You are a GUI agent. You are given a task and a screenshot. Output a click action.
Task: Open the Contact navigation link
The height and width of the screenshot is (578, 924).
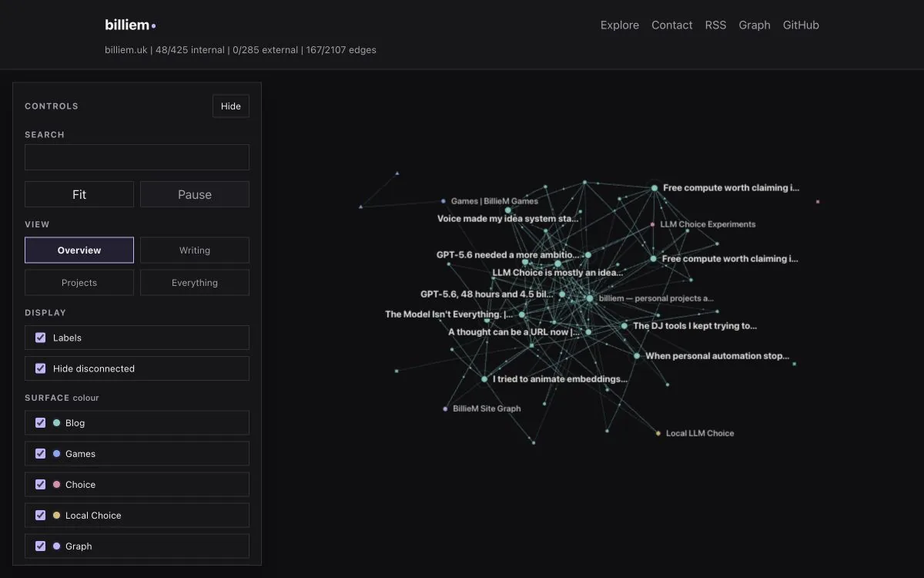(672, 25)
